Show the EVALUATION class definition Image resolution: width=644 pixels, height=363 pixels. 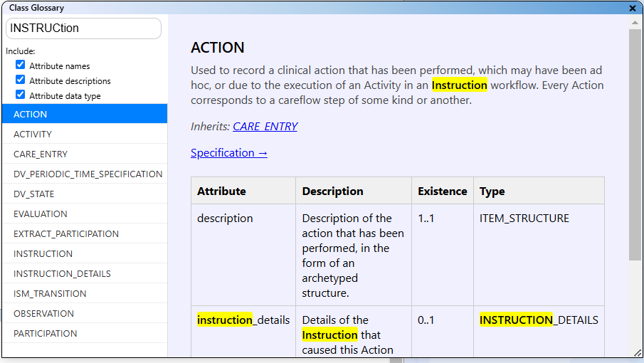click(85, 214)
